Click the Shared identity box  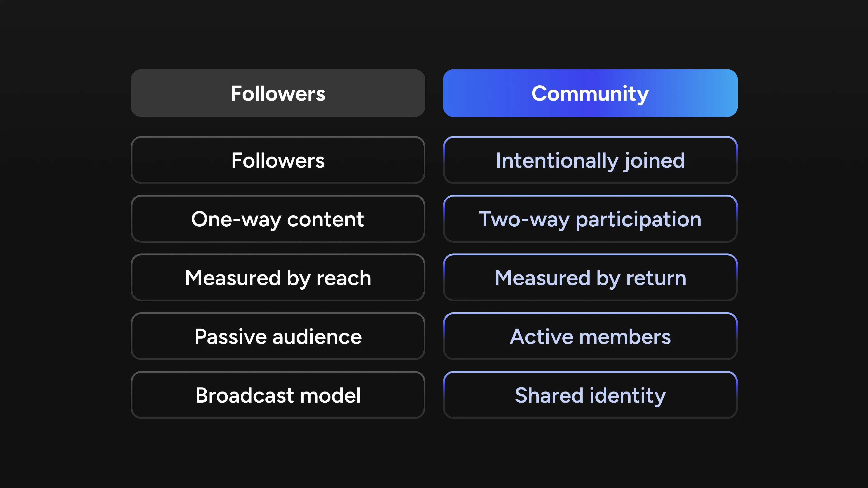point(590,395)
